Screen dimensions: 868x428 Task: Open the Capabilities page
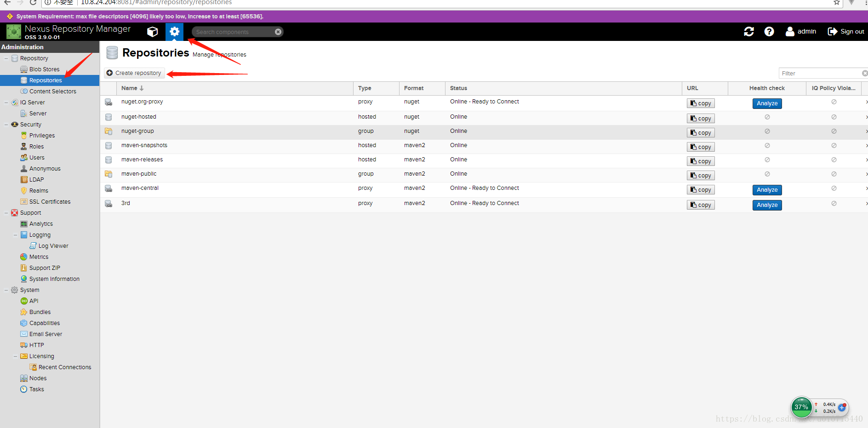click(45, 323)
